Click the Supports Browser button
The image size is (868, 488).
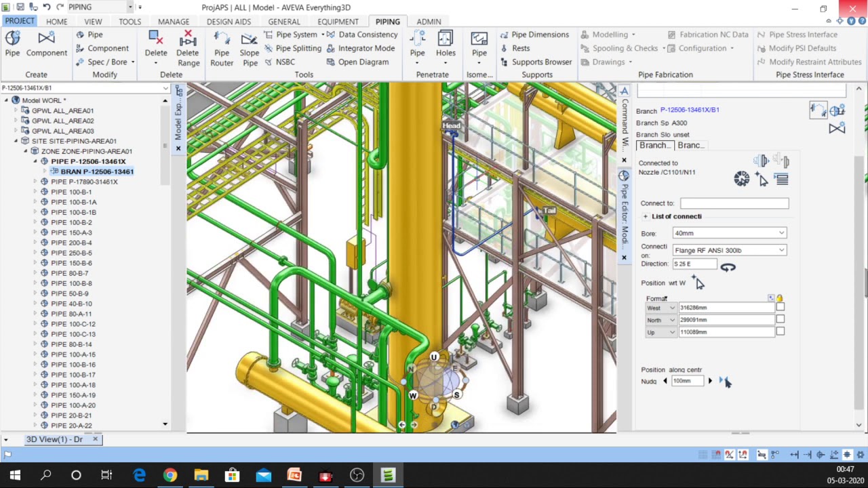[x=536, y=62]
